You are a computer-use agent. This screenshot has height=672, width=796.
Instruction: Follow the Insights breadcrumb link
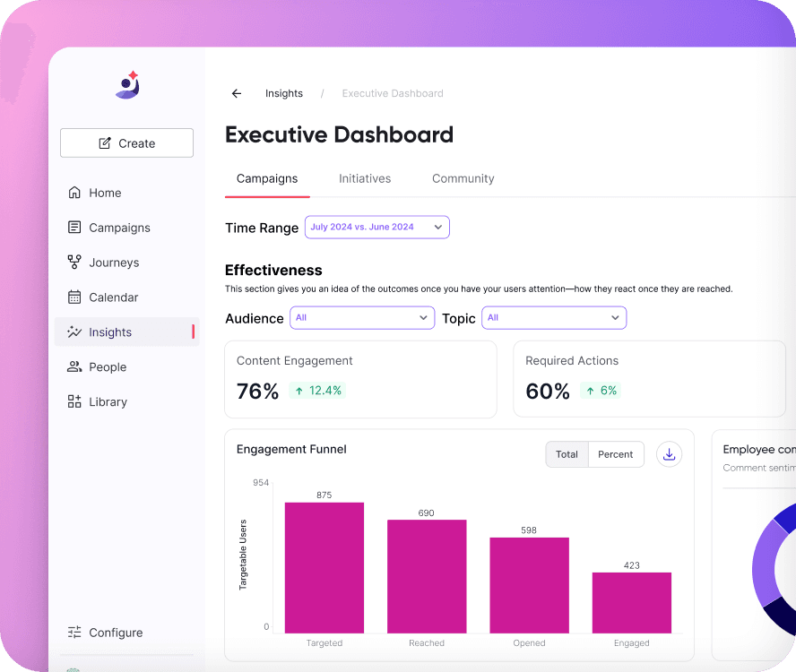coord(284,93)
